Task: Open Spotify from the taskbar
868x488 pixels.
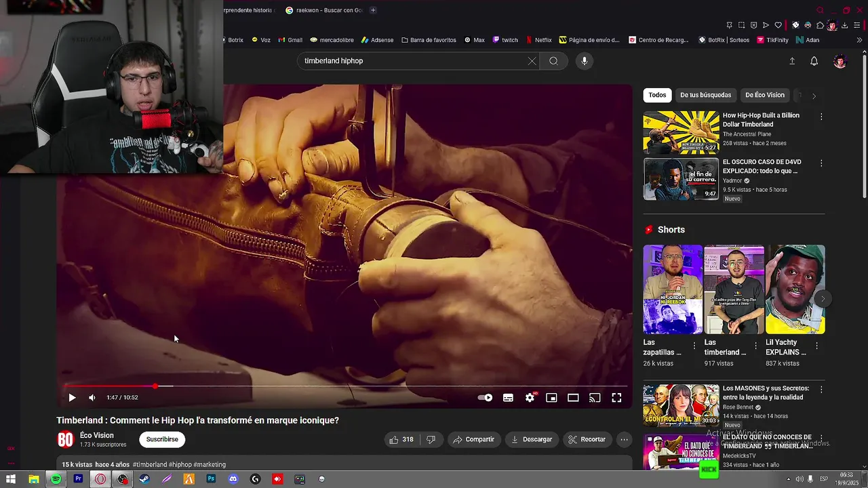Action: (x=56, y=479)
